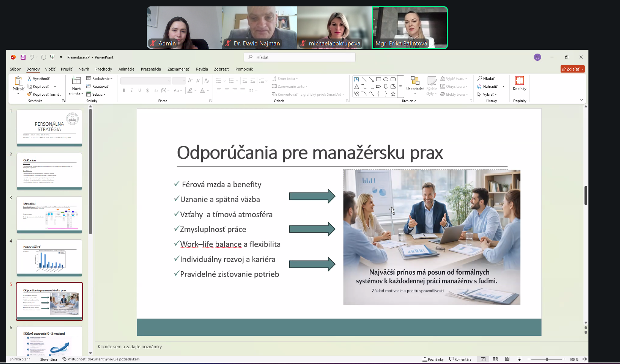Switch to the Vložiť tab
The width and height of the screenshot is (620, 364).
pyautogui.click(x=50, y=69)
